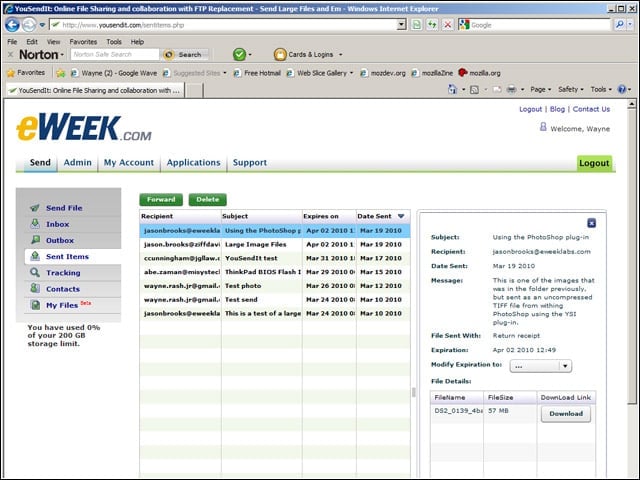Click the Home icon in command bar
Image resolution: width=640 pixels, height=480 pixels.
(452, 89)
